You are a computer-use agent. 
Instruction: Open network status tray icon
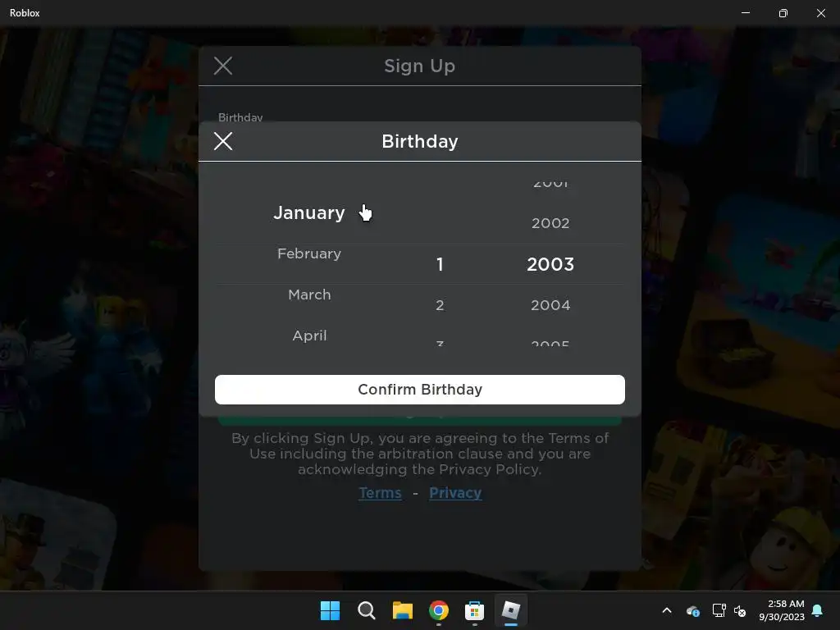pos(719,610)
